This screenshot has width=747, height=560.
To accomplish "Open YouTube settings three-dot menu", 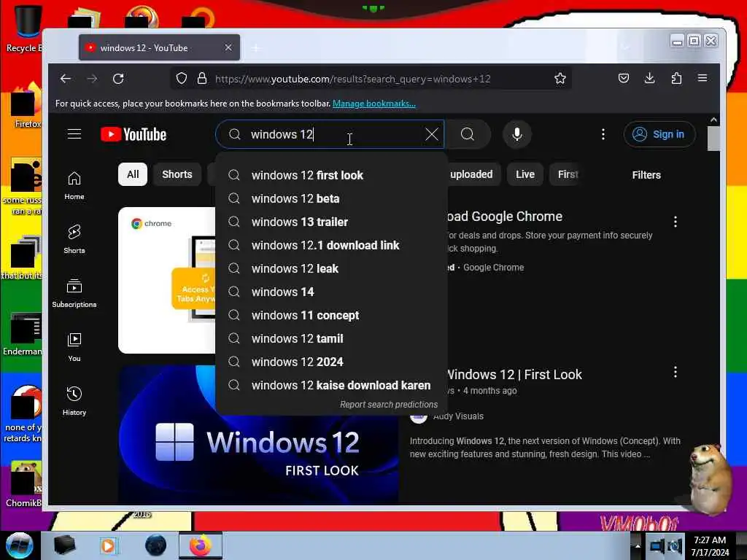I will tap(603, 134).
